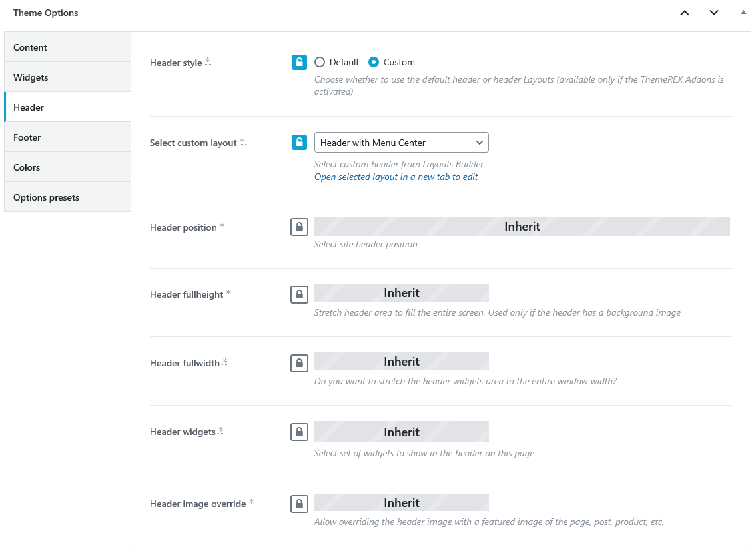This screenshot has width=756, height=551.
Task: Unlock the Header image override option
Action: (299, 504)
